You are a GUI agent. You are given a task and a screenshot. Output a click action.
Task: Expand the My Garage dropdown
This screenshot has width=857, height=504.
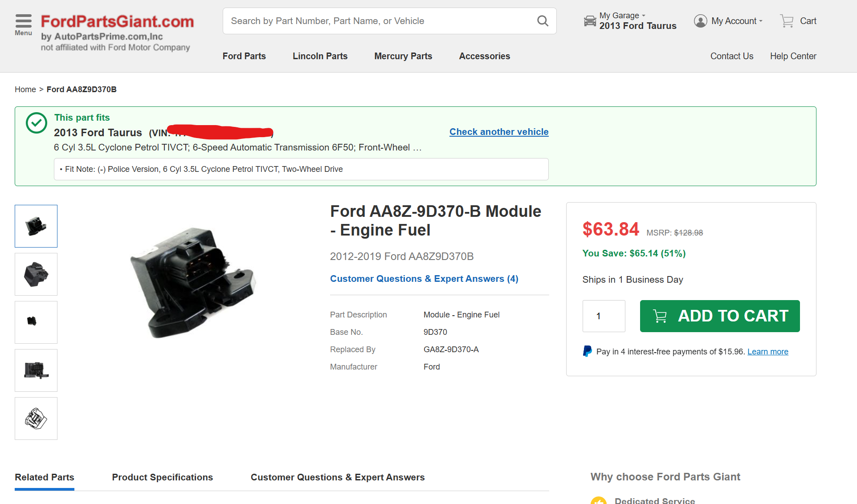[643, 15]
